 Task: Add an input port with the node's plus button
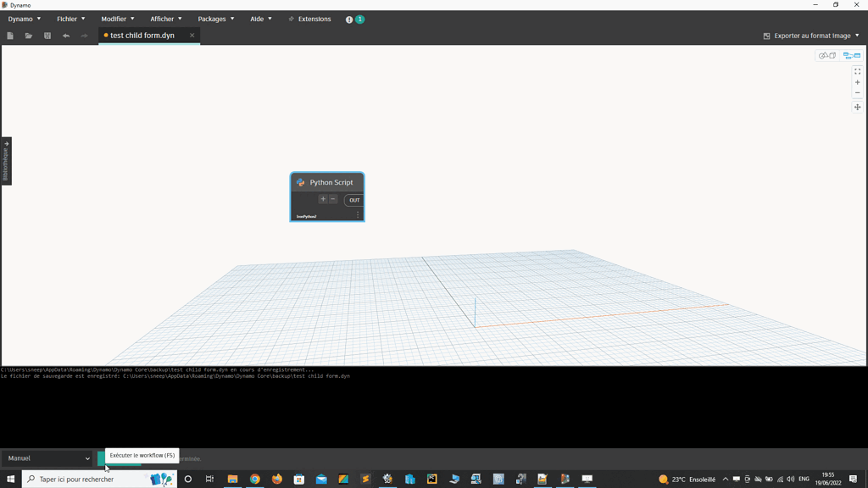coord(323,199)
